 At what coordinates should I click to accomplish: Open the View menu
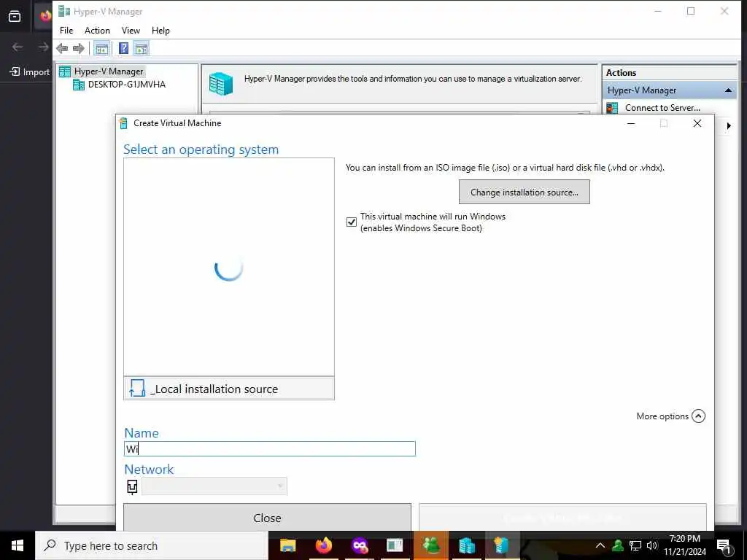(131, 31)
